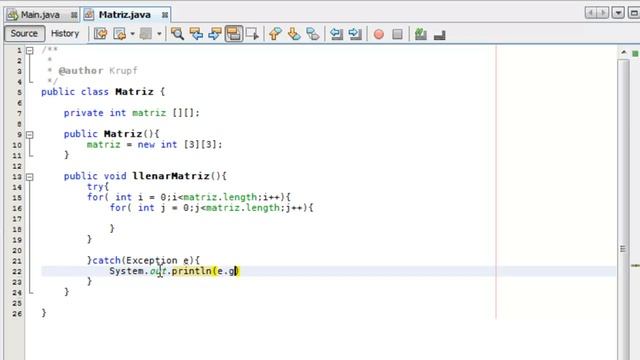Maximize the editor window button

click(x=634, y=13)
